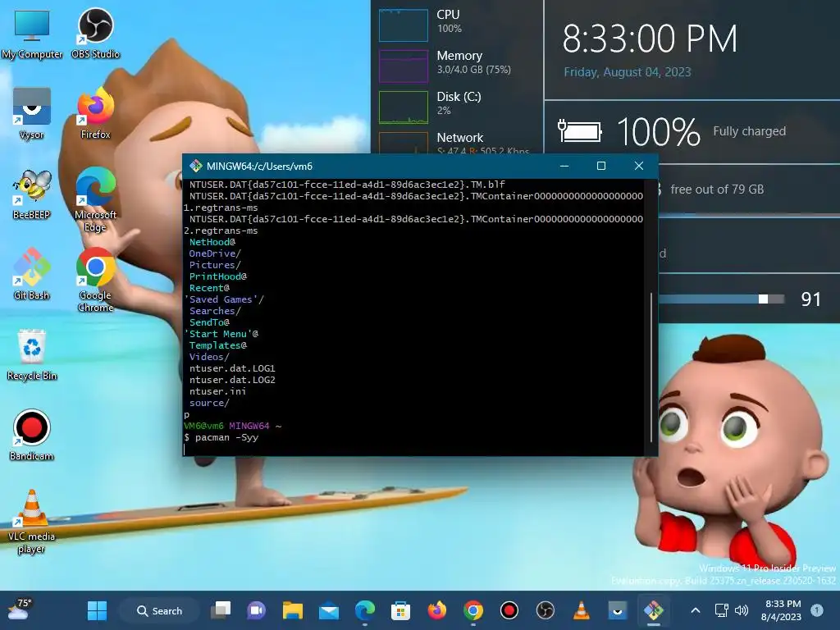Screen dimensions: 840x630
Task: Click 'Pictures/' in terminal listing
Action: click(215, 265)
